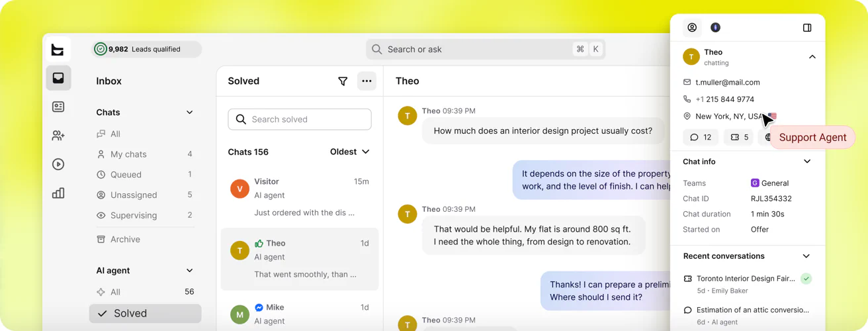Screen dimensions: 868x331
Task: Select Queued chats
Action: tap(146, 175)
